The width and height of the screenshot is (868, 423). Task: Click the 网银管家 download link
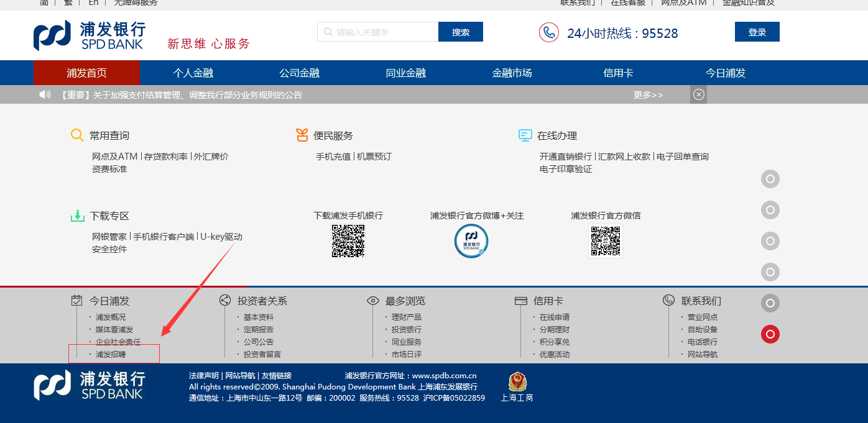[109, 237]
